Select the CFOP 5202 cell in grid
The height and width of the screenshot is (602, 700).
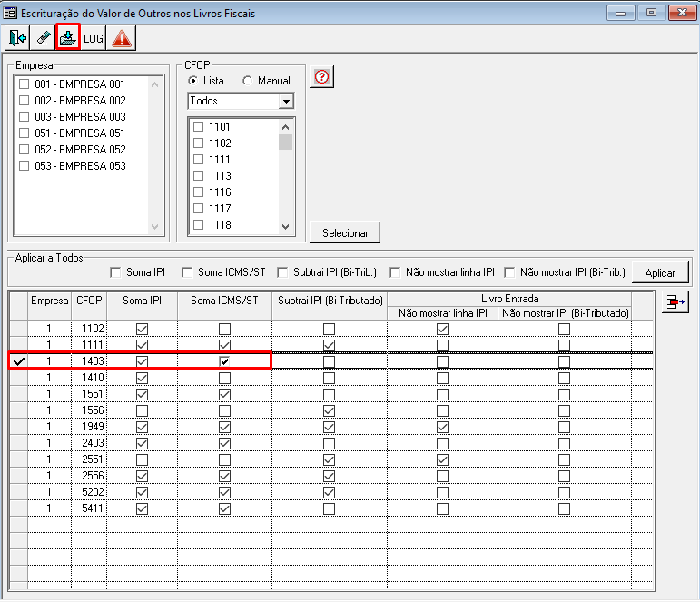(x=89, y=492)
